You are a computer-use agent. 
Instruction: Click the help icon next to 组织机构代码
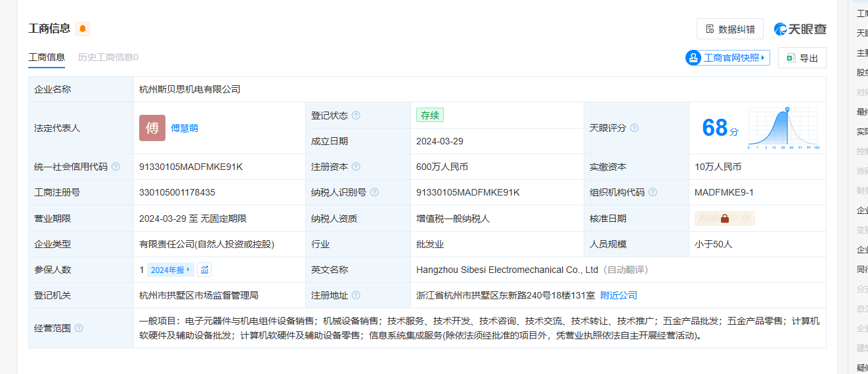click(653, 192)
